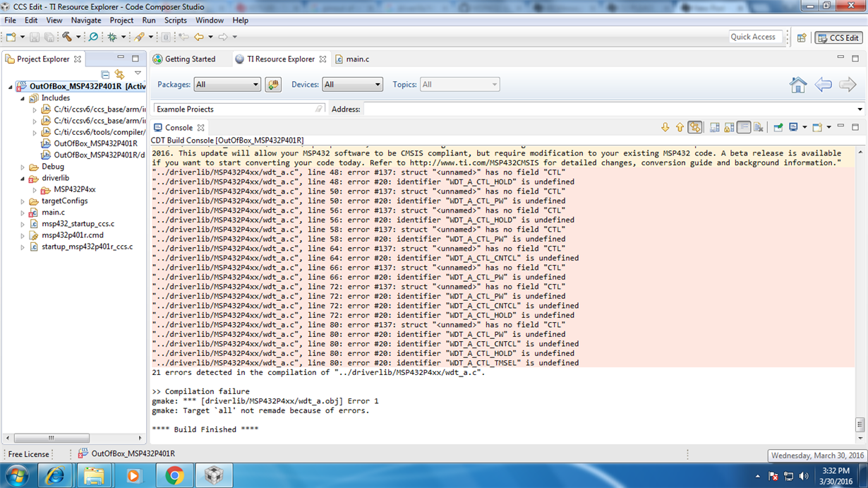The height and width of the screenshot is (488, 868).
Task: Open Windows Start button
Action: [16, 476]
